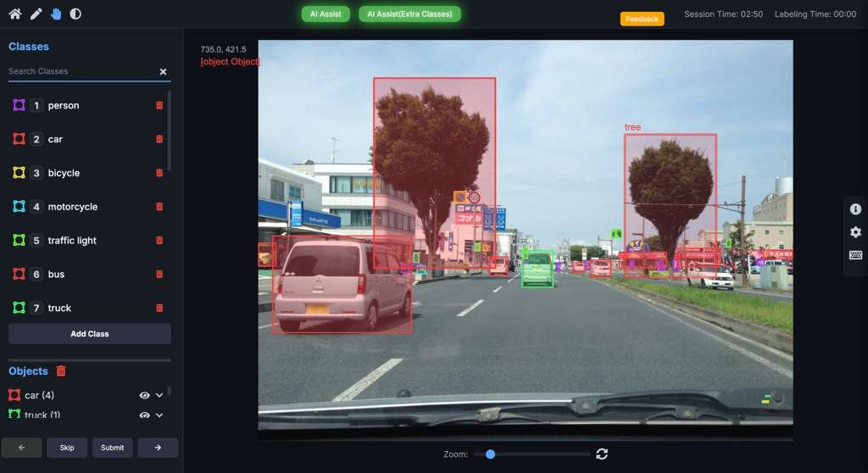Open the settings gear icon

(855, 232)
